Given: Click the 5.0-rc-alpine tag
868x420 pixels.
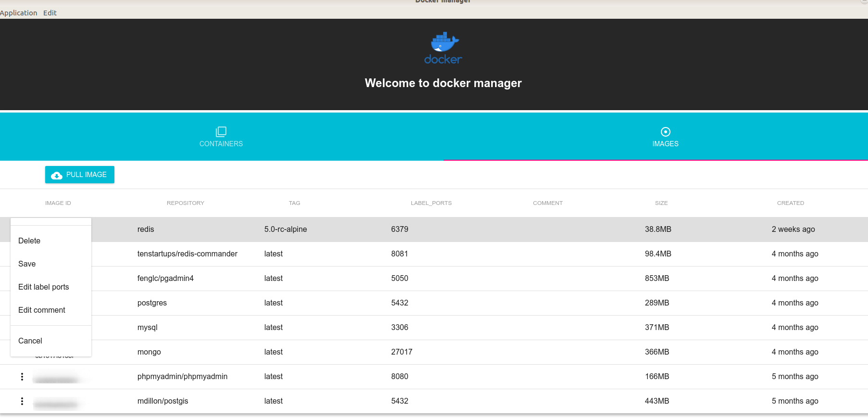Looking at the screenshot, I should (285, 229).
